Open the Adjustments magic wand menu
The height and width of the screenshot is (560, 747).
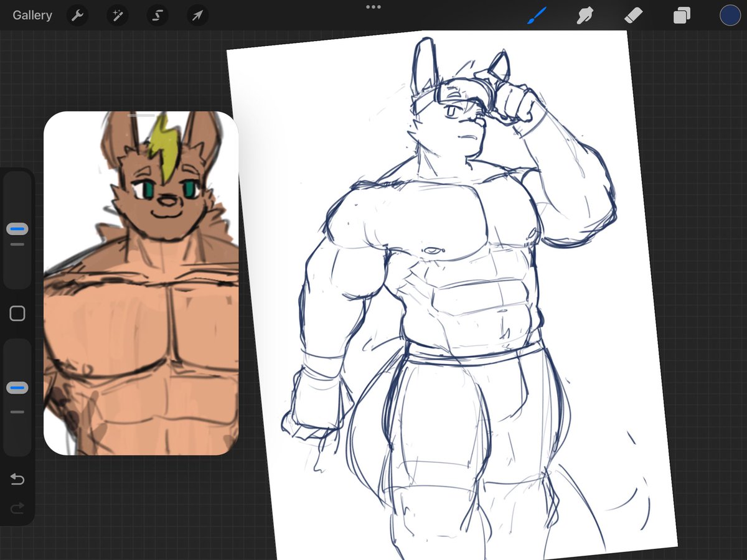(x=117, y=16)
